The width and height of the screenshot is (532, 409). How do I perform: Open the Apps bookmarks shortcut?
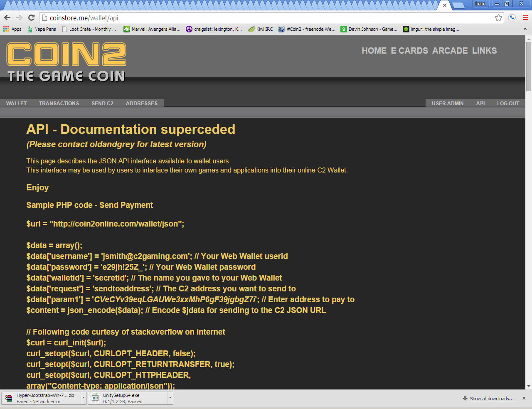click(x=12, y=29)
